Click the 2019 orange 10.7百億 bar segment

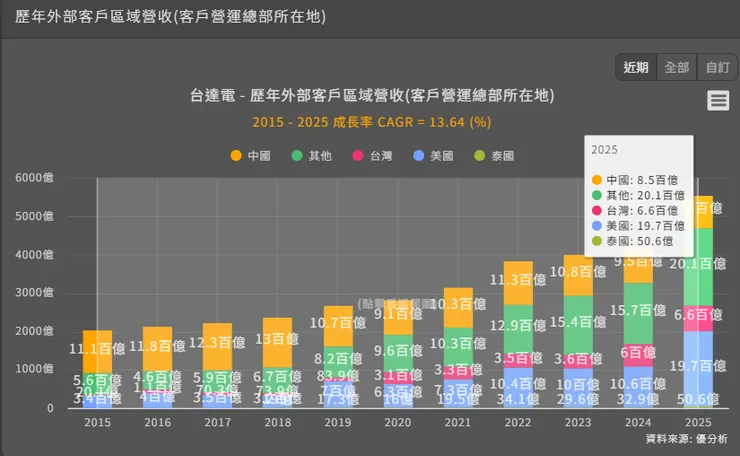[x=338, y=326]
